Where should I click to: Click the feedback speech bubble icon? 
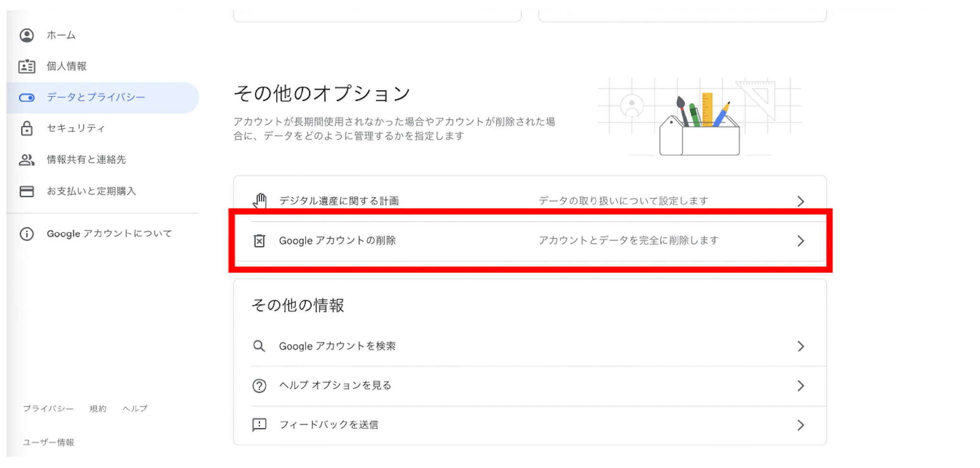click(259, 425)
